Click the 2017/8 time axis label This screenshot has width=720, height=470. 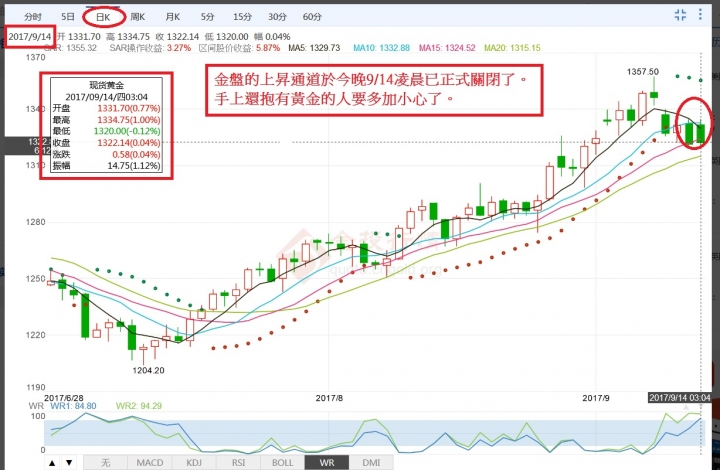click(329, 398)
